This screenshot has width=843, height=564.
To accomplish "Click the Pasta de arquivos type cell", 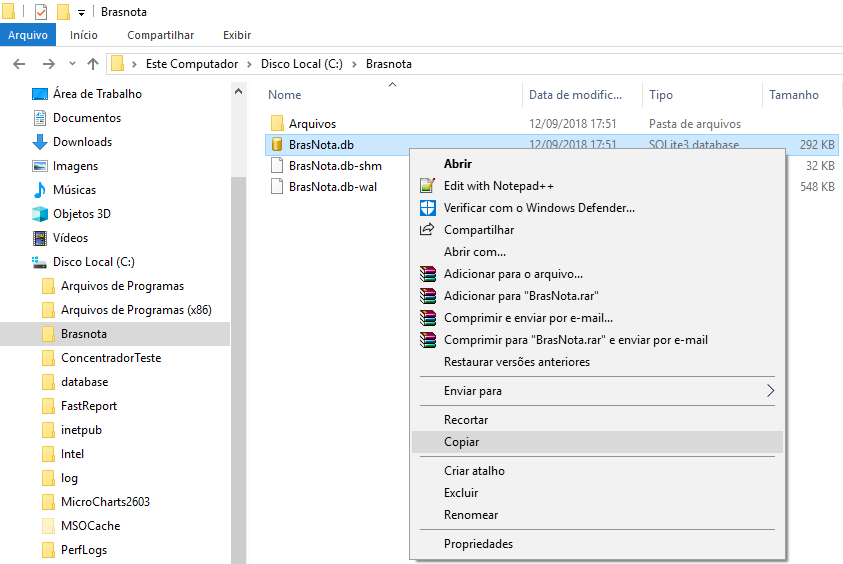I will 695,124.
